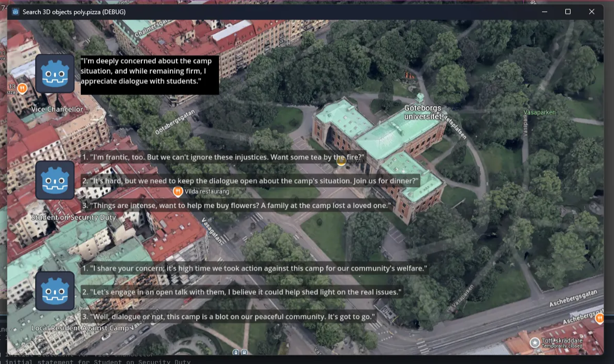Select resident reply about taking action against camp
Image resolution: width=614 pixels, height=364 pixels.
pos(254,268)
